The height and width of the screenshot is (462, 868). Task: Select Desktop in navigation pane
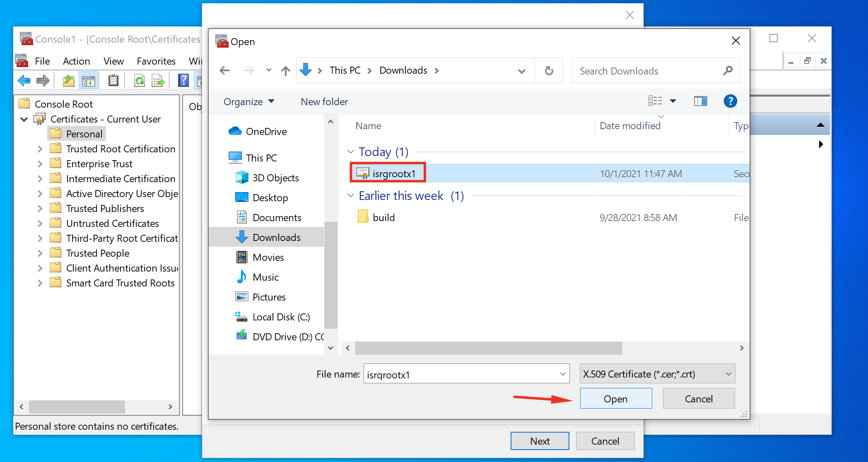coord(270,198)
